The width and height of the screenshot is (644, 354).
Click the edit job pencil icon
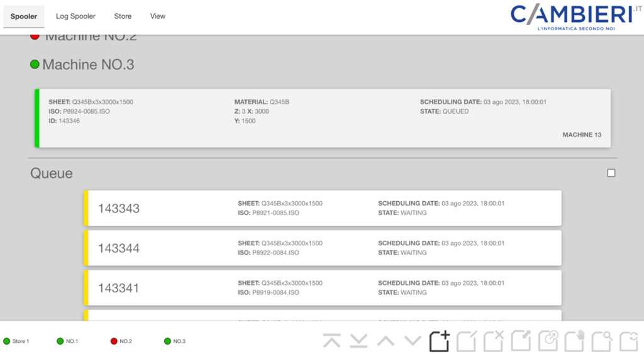[467, 341]
